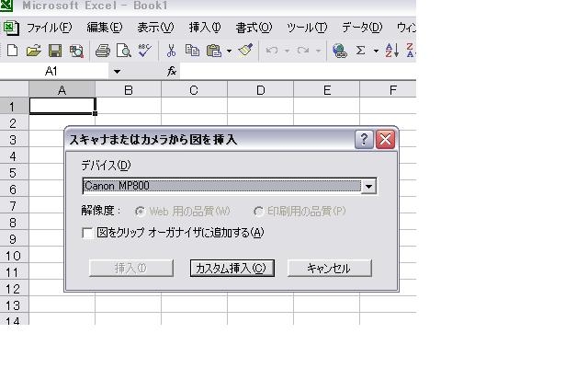588x368 pixels.
Task: Select row 13 header
Action: (x=15, y=305)
